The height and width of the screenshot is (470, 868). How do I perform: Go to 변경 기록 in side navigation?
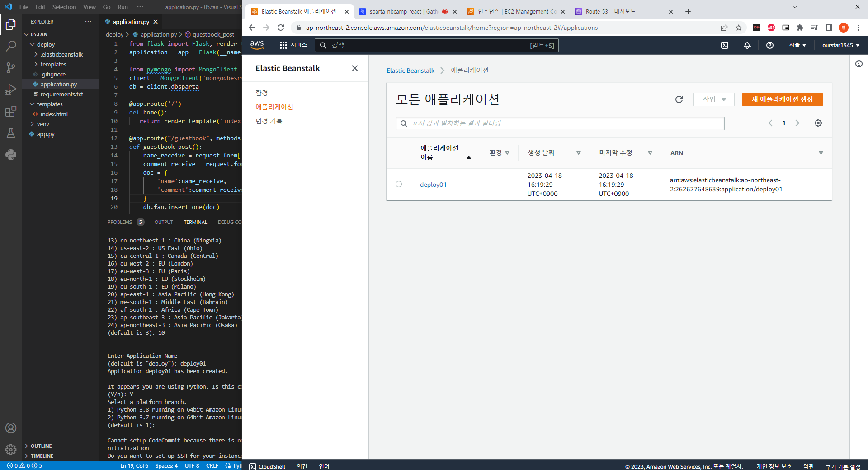point(269,121)
